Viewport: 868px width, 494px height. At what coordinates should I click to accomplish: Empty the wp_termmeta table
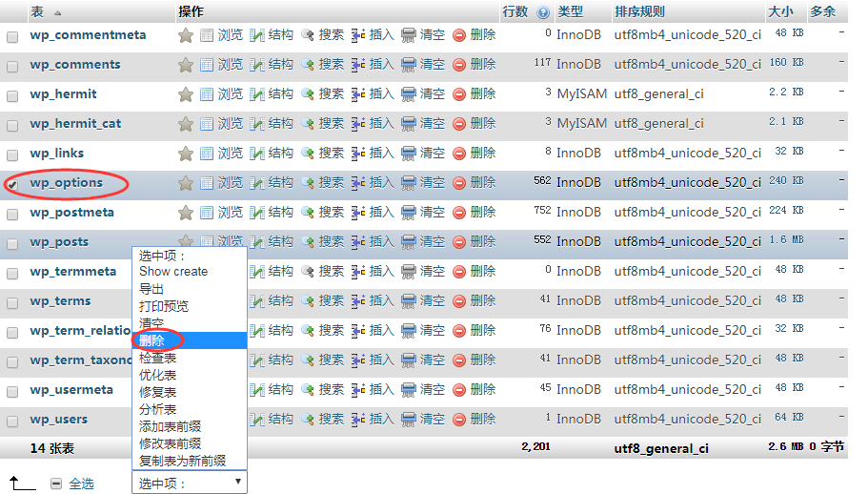tap(423, 272)
